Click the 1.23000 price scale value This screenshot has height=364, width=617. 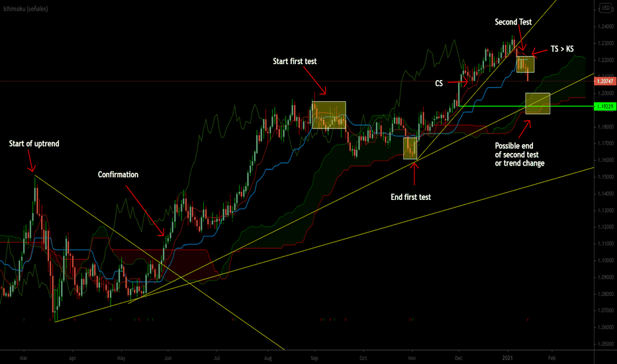coord(606,43)
